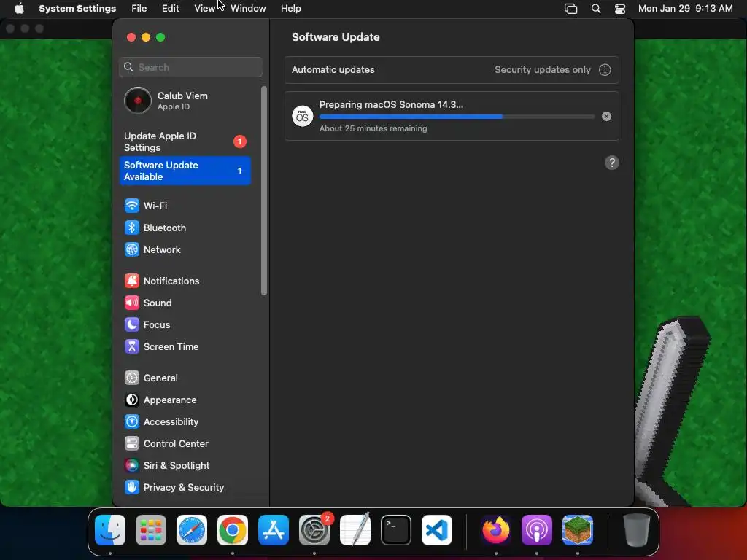Viewport: 747px width, 560px height.
Task: Launch Firefox from the Dock
Action: point(496,530)
